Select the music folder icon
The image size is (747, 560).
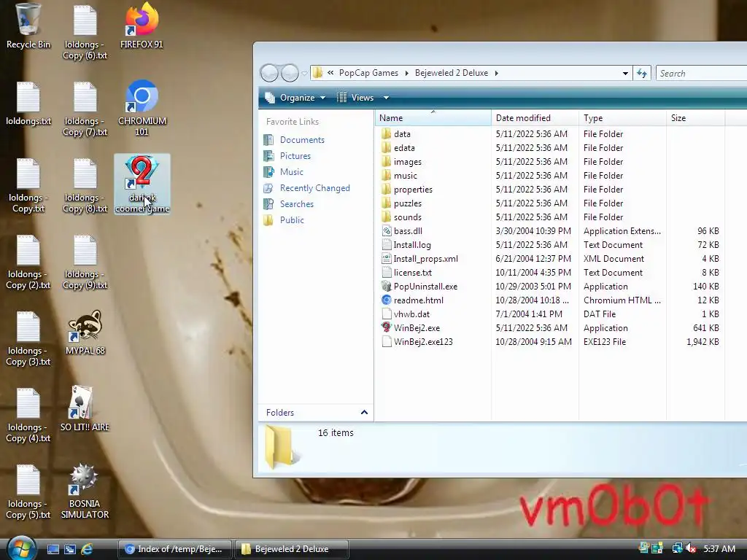pos(387,175)
